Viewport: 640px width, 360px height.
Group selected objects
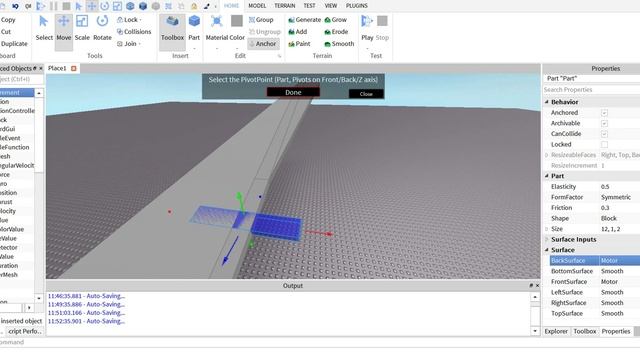pyautogui.click(x=261, y=20)
